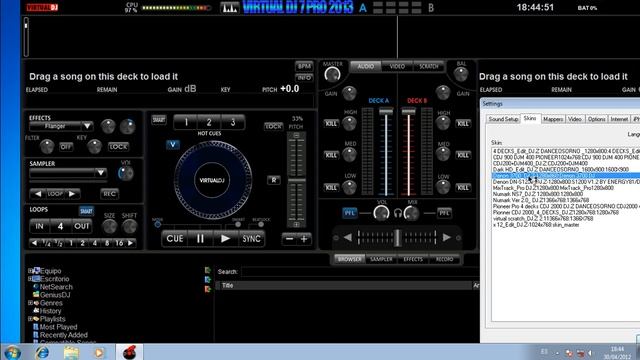Expand the Equipo folder tree node

[x=30, y=271]
